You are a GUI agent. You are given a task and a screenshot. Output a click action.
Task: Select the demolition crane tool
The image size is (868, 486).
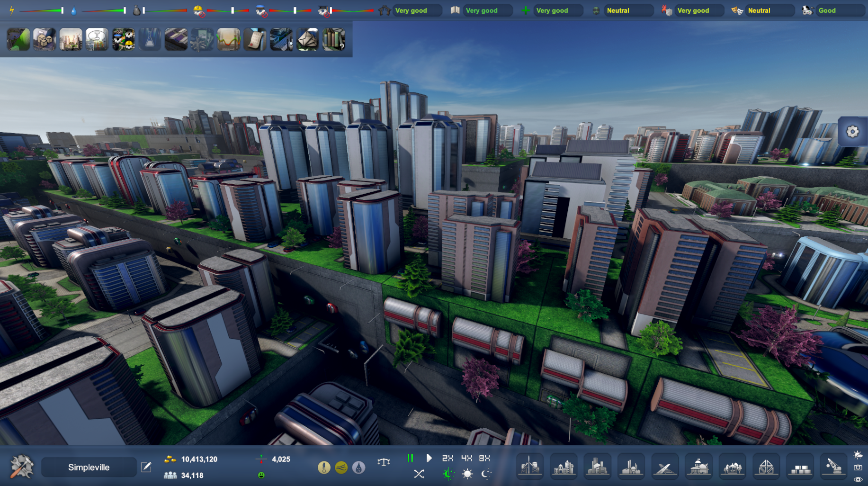(833, 467)
